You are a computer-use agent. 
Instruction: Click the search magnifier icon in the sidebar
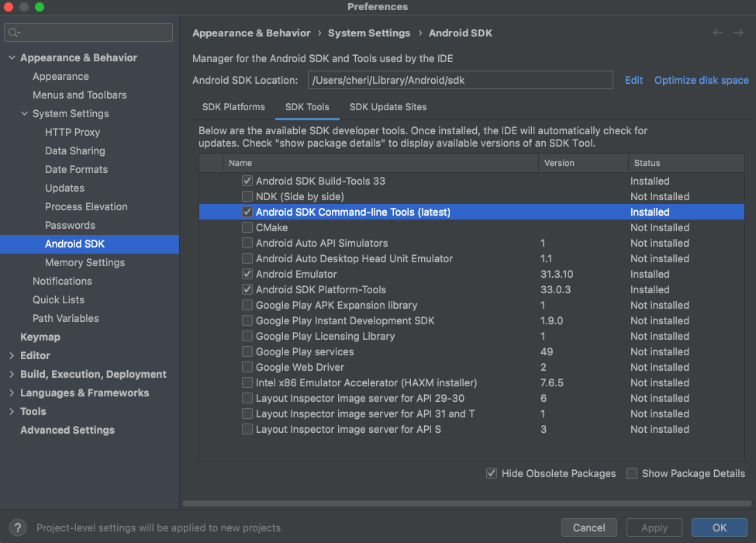13,33
